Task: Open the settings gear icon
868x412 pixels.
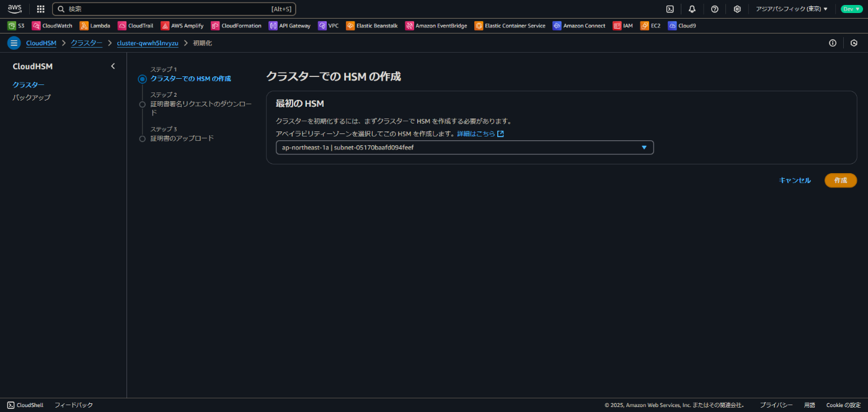Action: 737,9
